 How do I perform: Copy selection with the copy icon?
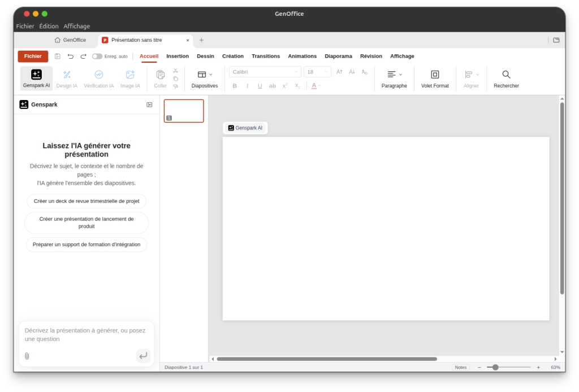click(176, 79)
